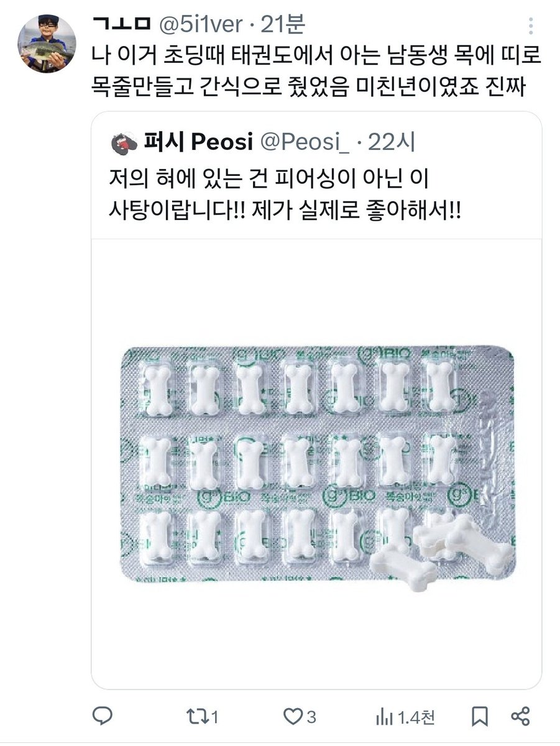Viewport: 560px width, 746px height.
Task: Click the like count number 3
Action: 312,717
